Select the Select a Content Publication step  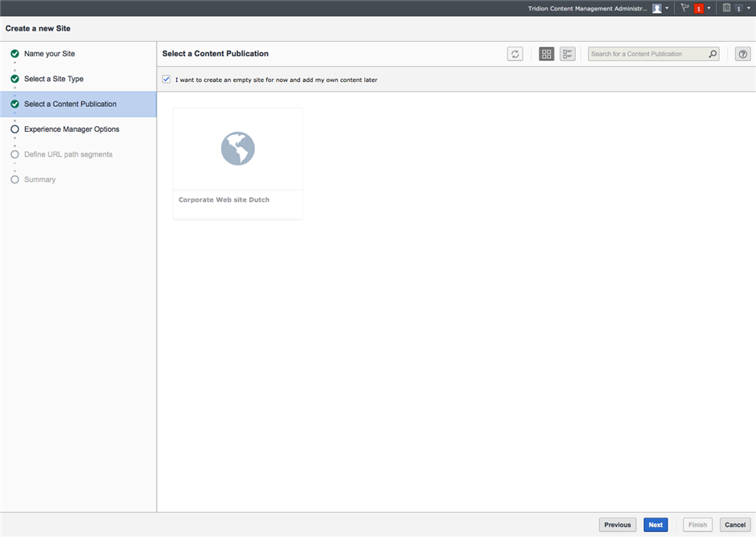tap(70, 104)
